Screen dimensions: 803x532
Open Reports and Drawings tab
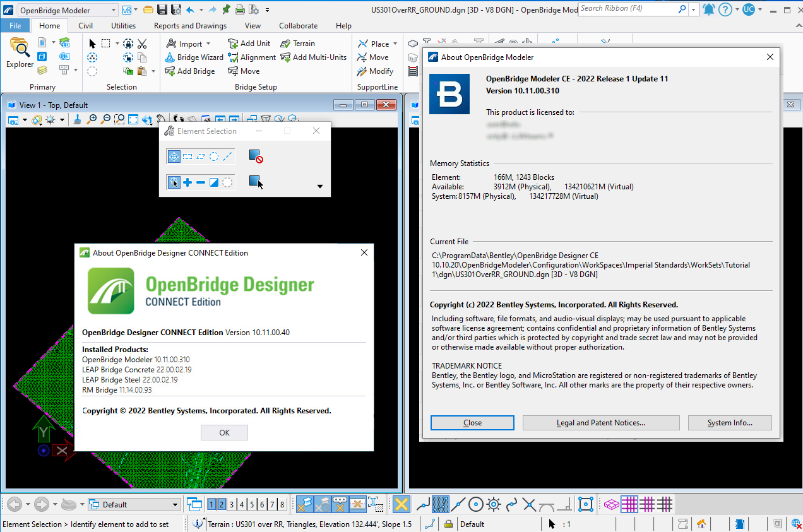190,26
